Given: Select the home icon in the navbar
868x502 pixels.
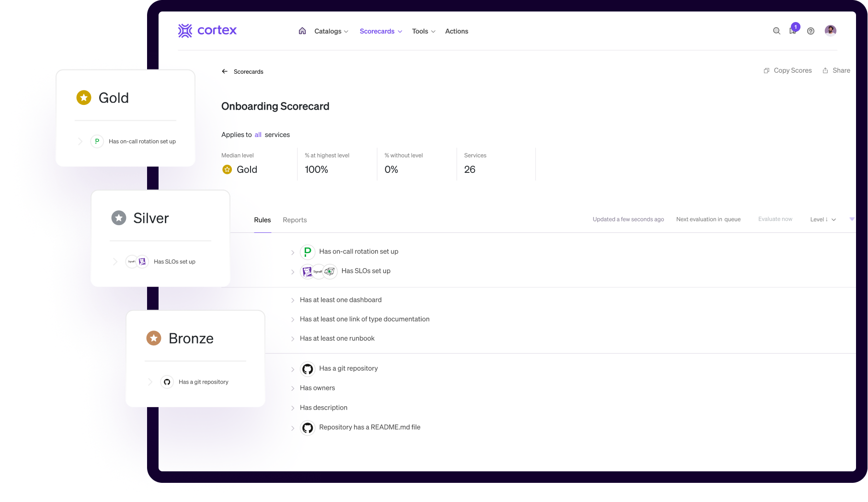Looking at the screenshot, I should point(302,30).
